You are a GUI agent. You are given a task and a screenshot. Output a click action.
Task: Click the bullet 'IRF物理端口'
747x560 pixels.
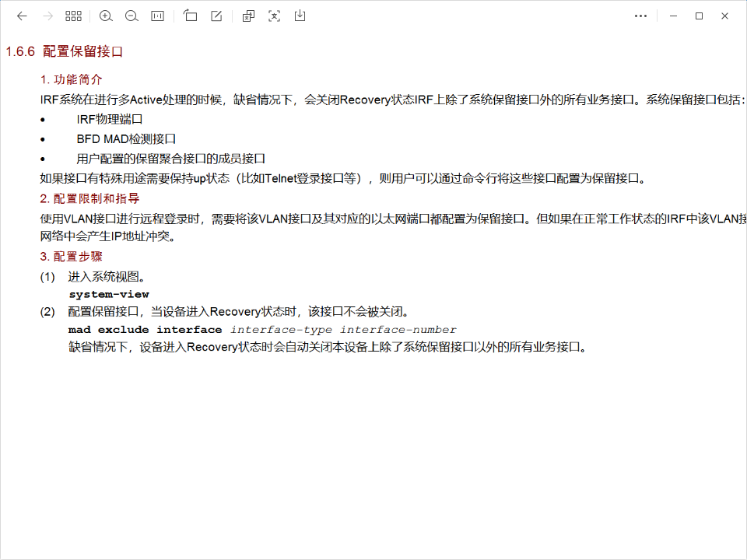pos(110,119)
